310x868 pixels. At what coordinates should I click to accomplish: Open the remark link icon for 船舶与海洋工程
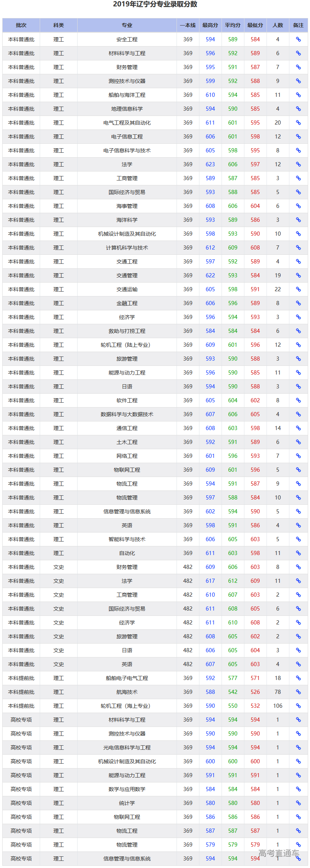[298, 95]
